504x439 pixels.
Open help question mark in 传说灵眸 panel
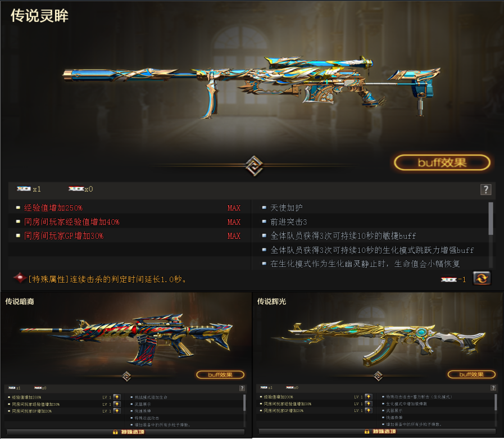[x=485, y=190]
